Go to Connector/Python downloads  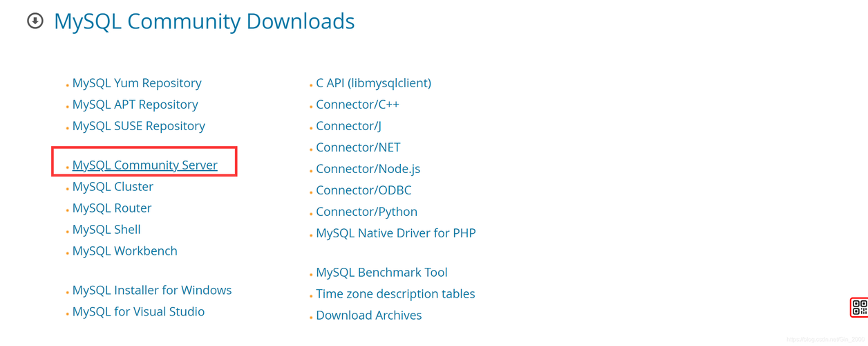(366, 212)
